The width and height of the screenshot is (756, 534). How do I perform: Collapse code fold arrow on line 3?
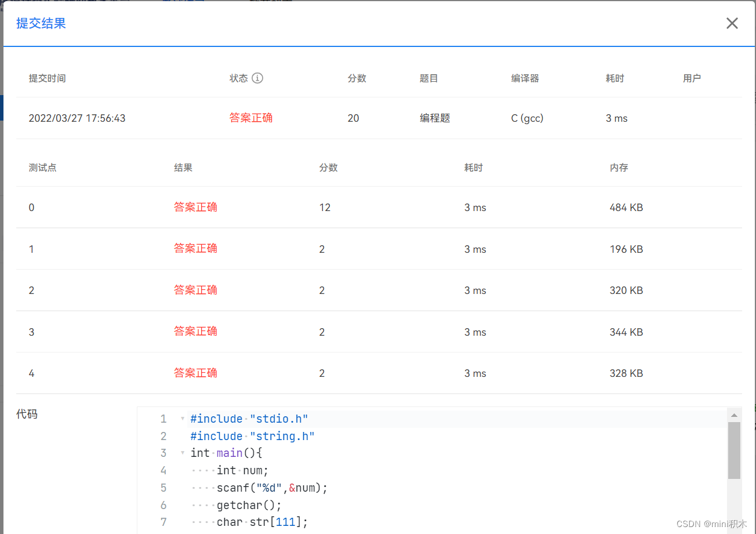[x=183, y=453]
